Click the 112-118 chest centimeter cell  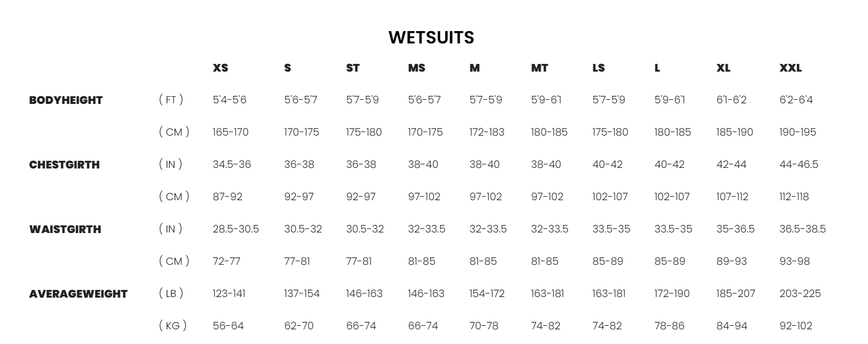794,197
